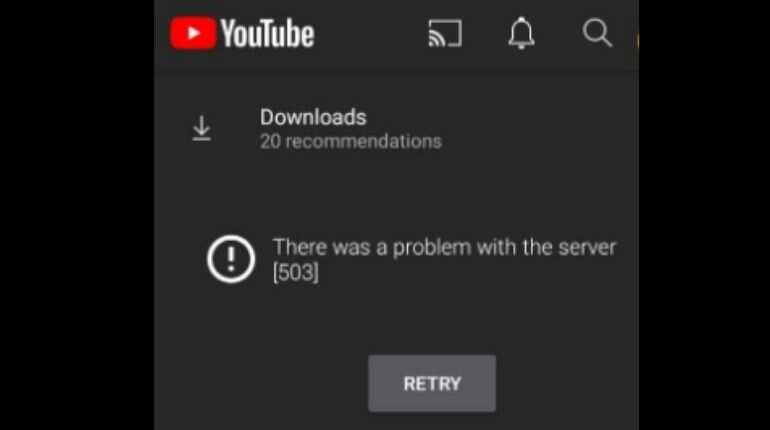Select the "20 recommendations" subtitle
Viewport: 770px width, 430px height.
(x=351, y=141)
